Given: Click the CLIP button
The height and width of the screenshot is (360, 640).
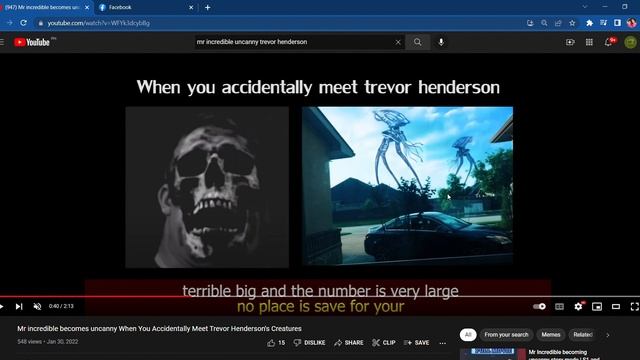Looking at the screenshot, I should pos(384,343).
